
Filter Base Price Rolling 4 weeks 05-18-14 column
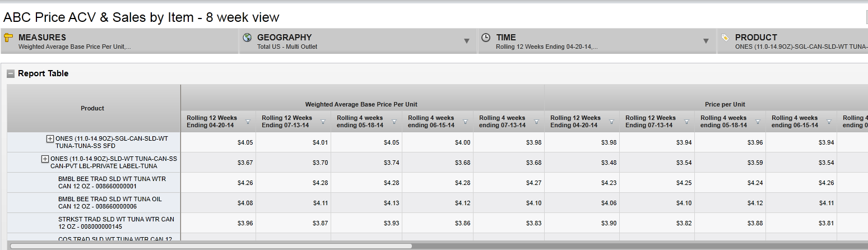(394, 122)
